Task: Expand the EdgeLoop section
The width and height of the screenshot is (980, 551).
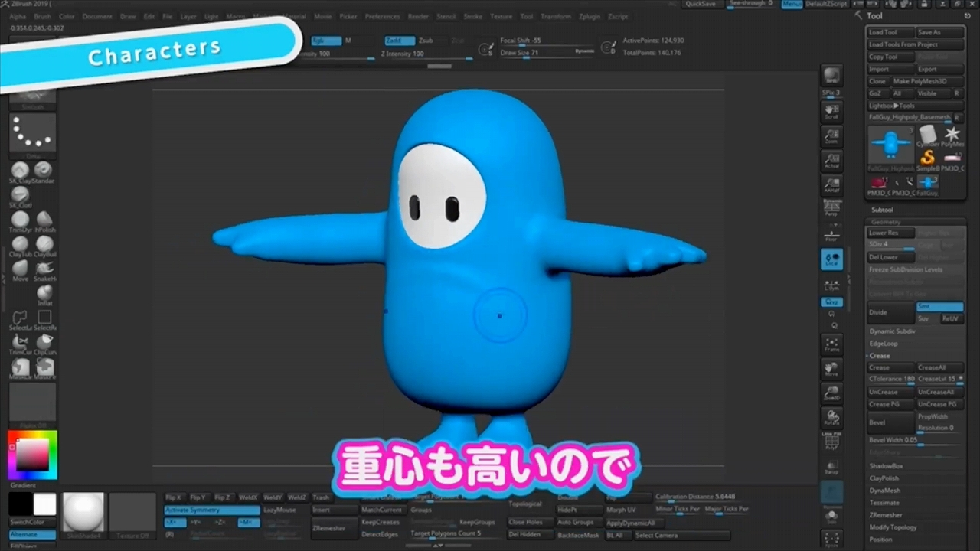Action: (x=884, y=344)
